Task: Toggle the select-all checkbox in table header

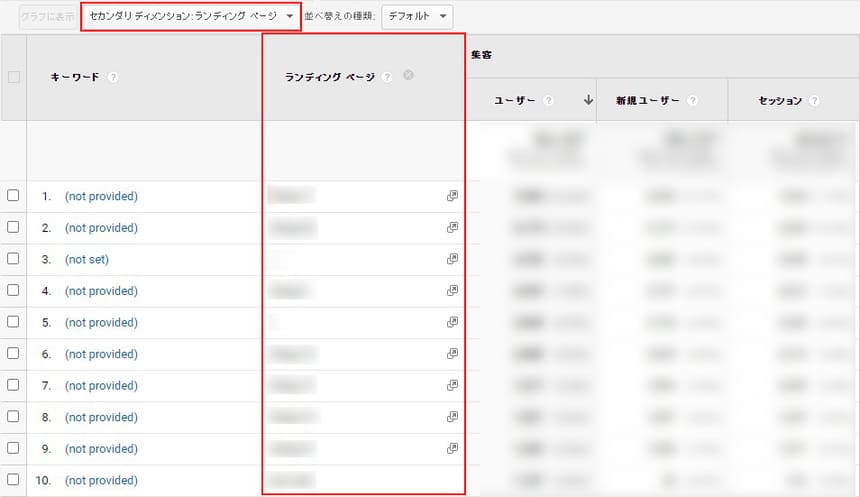Action: point(14,77)
